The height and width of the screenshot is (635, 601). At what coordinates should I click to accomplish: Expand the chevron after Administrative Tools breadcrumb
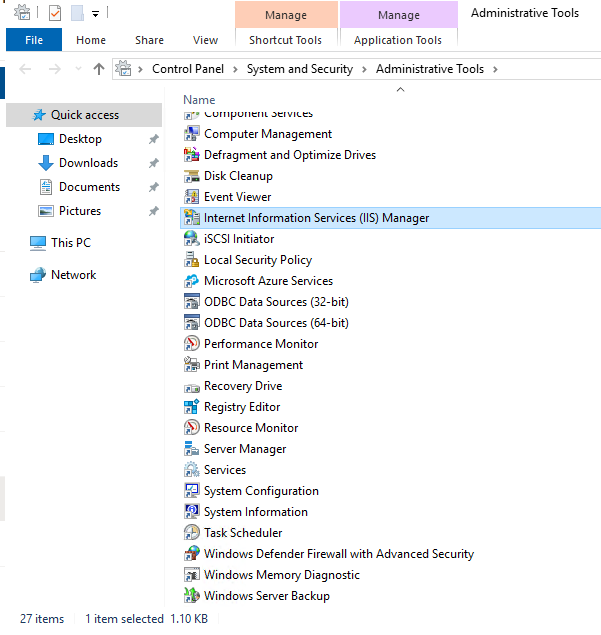click(495, 69)
